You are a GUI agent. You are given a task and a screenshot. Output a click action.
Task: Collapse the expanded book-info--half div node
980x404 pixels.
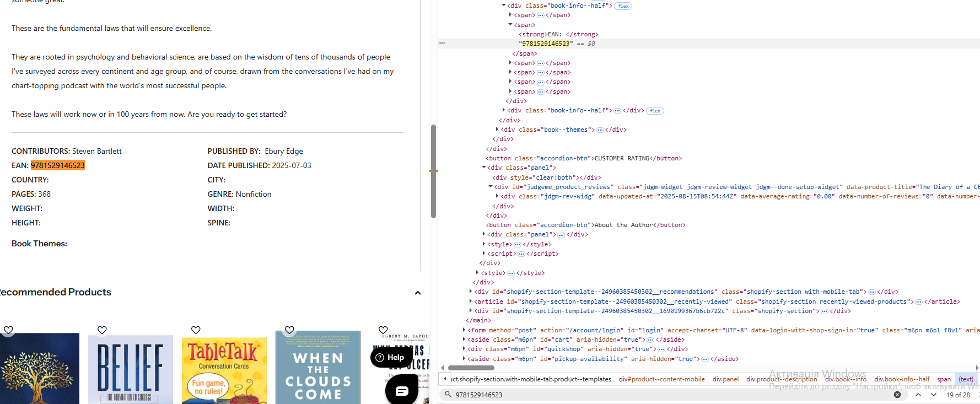tap(504, 6)
